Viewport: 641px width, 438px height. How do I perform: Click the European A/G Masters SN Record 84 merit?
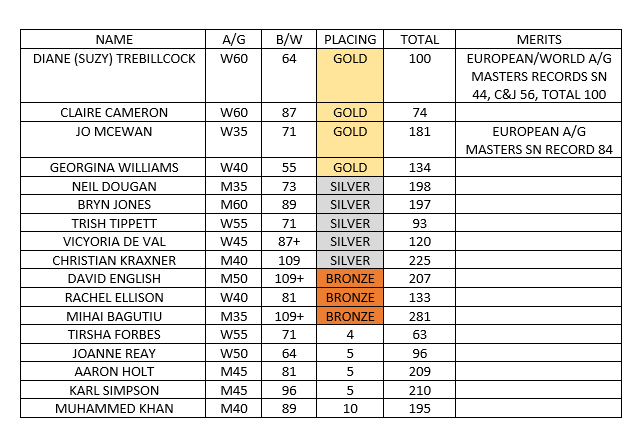(x=538, y=140)
